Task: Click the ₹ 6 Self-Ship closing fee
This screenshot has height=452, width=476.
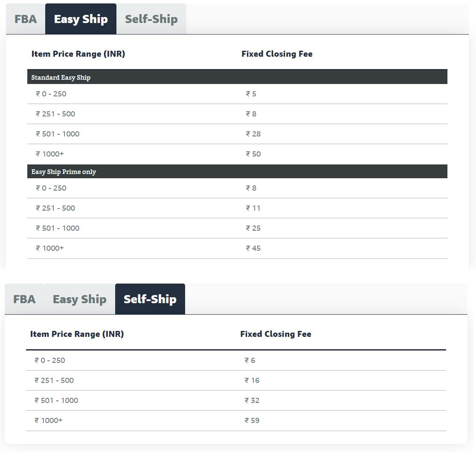Action: coord(250,360)
